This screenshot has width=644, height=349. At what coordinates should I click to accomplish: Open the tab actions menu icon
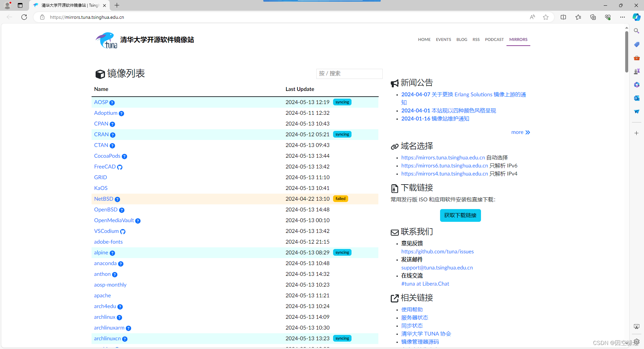(20, 5)
